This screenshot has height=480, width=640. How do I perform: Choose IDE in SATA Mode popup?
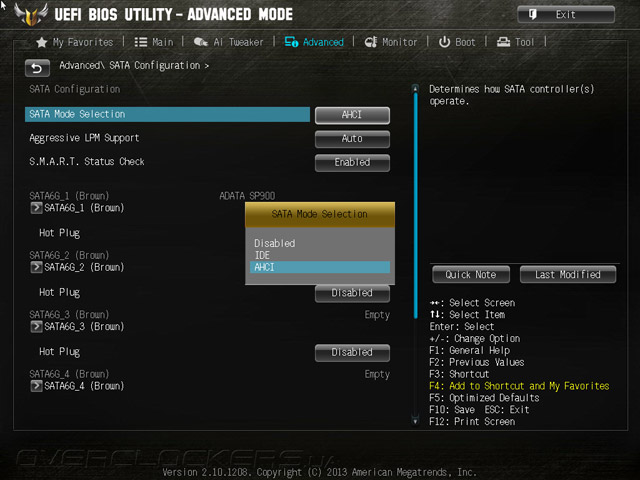tap(320, 256)
